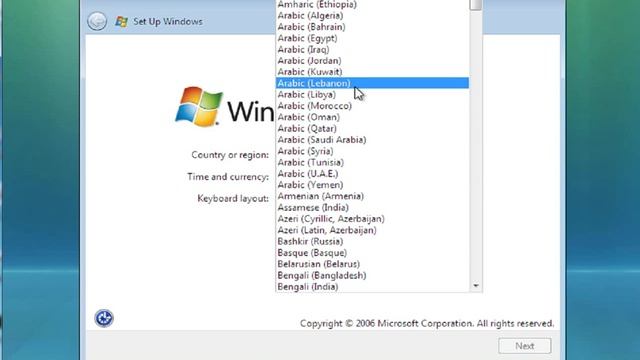Select Arabic (U.A.E.) entry
Image resolution: width=640 pixels, height=360 pixels.
click(x=372, y=173)
